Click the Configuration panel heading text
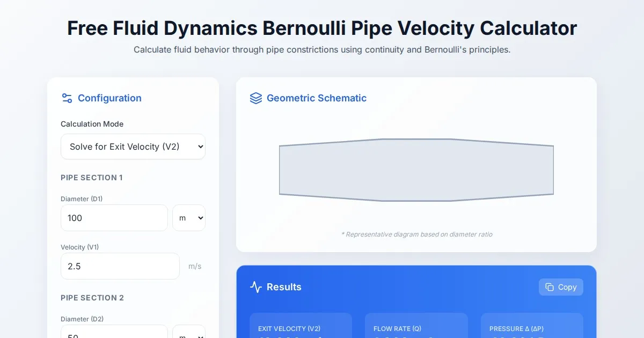 109,98
